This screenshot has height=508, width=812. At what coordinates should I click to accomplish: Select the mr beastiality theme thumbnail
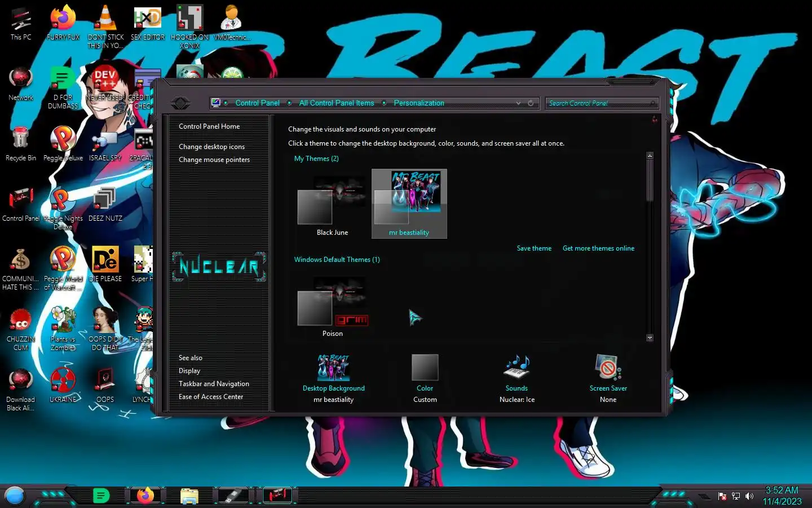pyautogui.click(x=409, y=204)
